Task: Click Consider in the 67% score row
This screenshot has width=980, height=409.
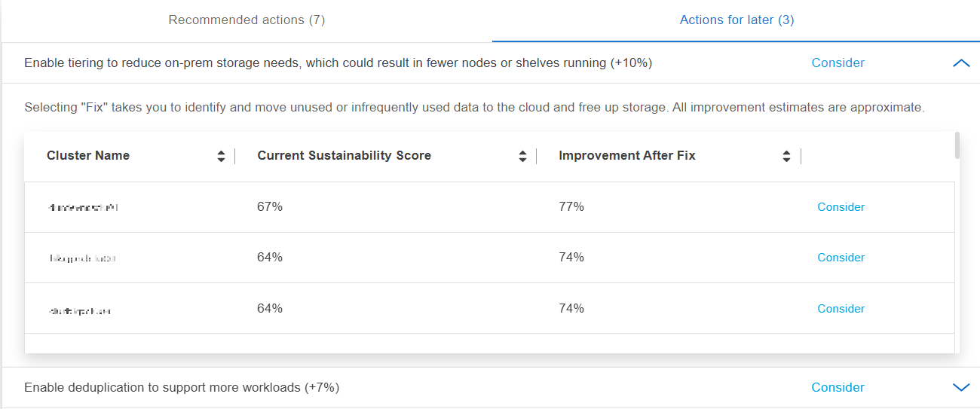Action: [x=841, y=207]
